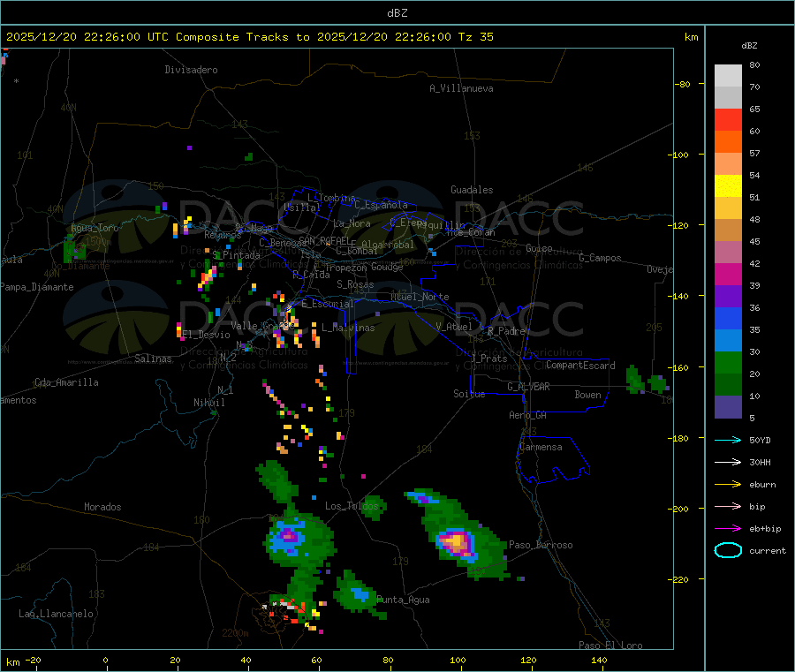Select the slate purple 5-10 dBZ swatch

pyautogui.click(x=728, y=406)
